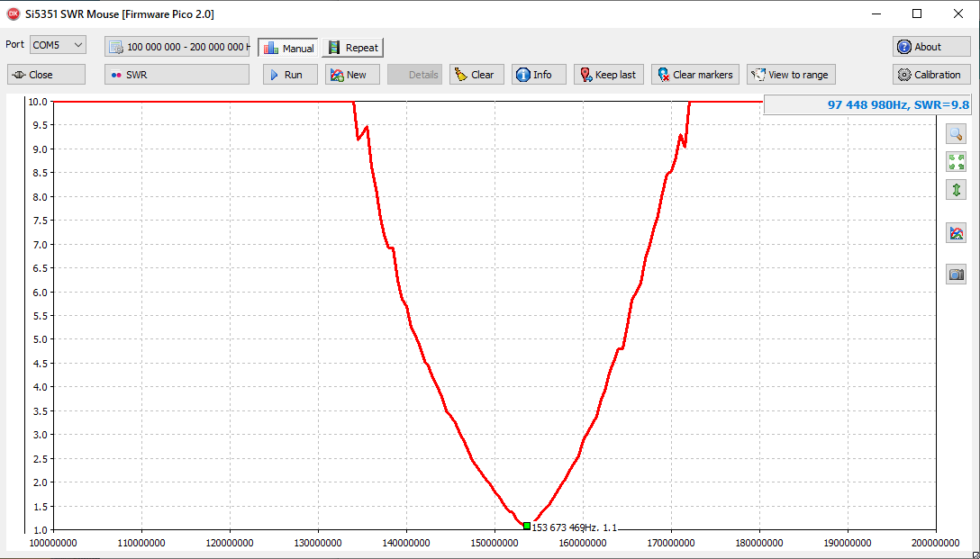The image size is (980, 559).
Task: Click the View to range button
Action: (791, 75)
